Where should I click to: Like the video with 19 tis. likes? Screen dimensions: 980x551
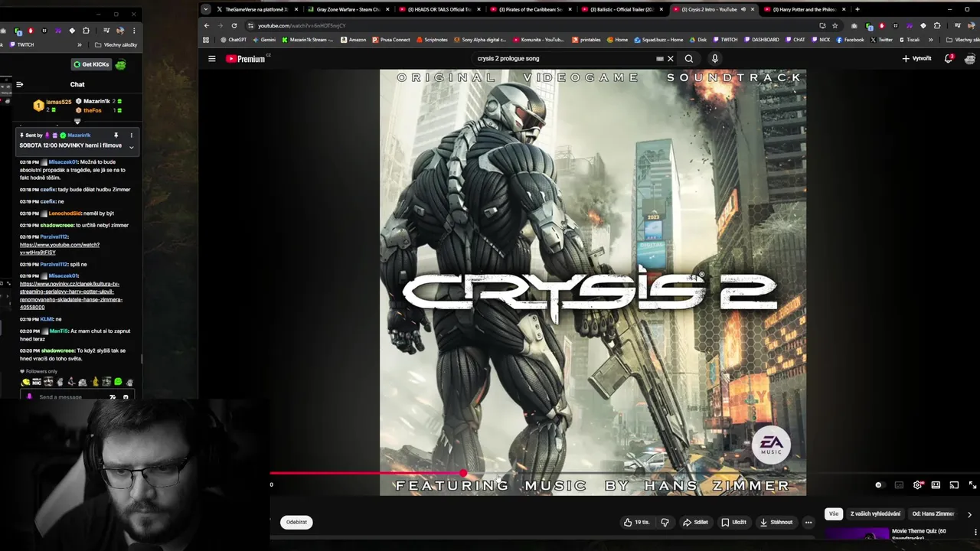click(636, 522)
